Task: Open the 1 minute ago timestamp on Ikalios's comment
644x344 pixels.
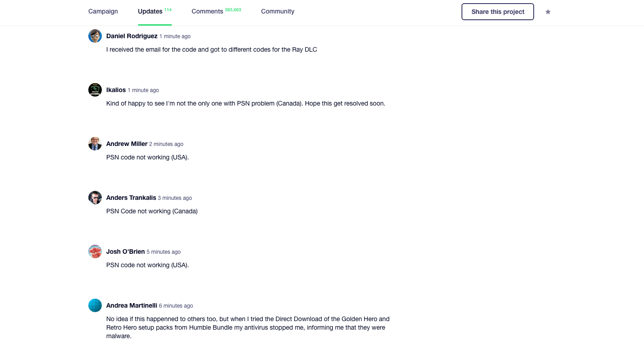Action: [143, 90]
